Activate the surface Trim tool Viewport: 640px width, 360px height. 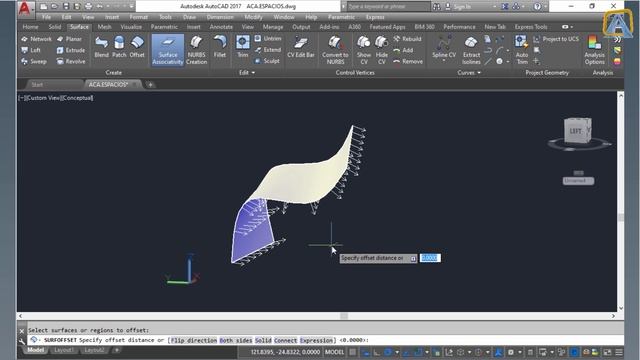(242, 47)
